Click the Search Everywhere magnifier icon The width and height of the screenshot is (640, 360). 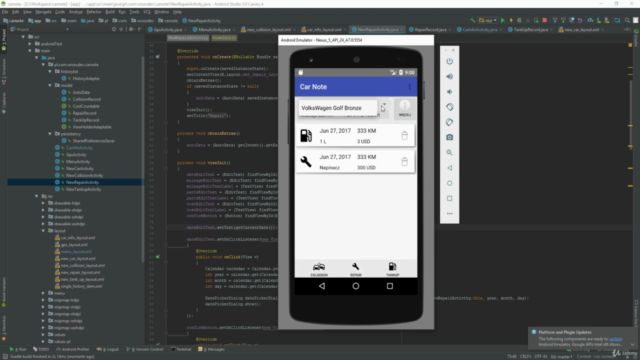627,20
